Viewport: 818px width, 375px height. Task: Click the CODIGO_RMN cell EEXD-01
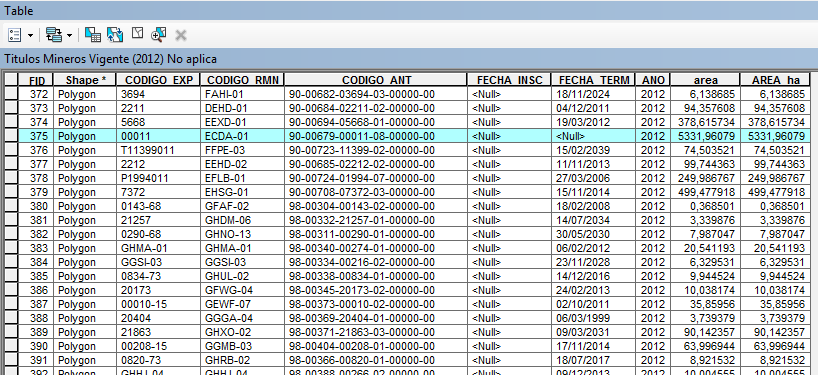click(x=243, y=123)
